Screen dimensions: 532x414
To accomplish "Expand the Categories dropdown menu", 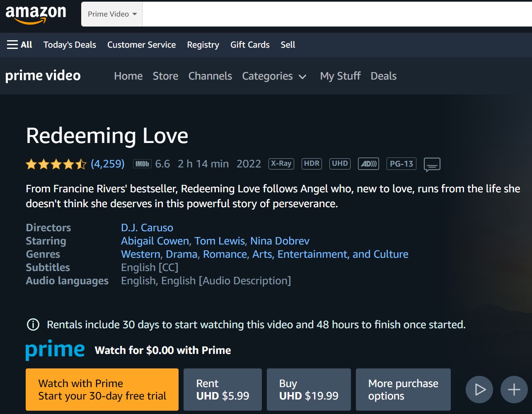I will tap(274, 76).
